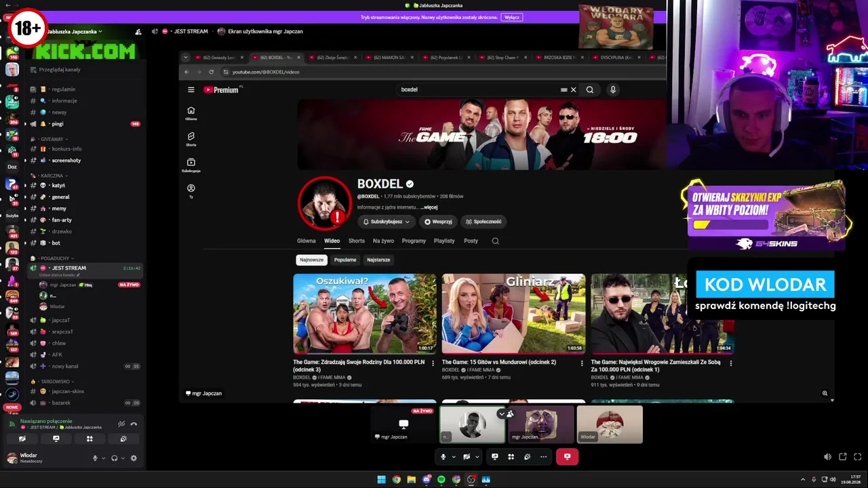Select the Najnowsze sort chip
The height and width of the screenshot is (488, 868).
click(x=312, y=260)
